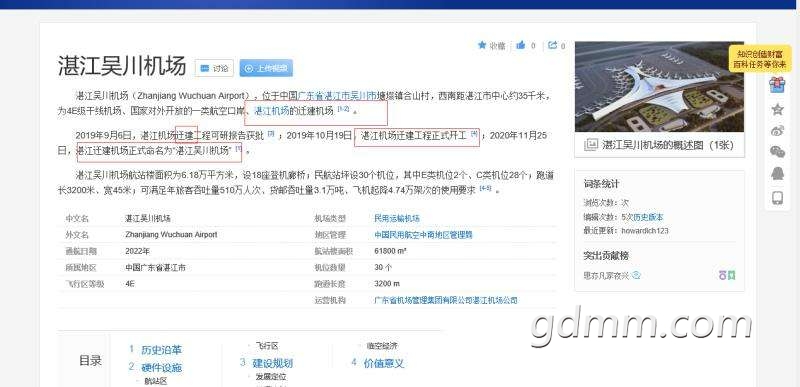View the 5次历史版本 edit history link

(642, 217)
